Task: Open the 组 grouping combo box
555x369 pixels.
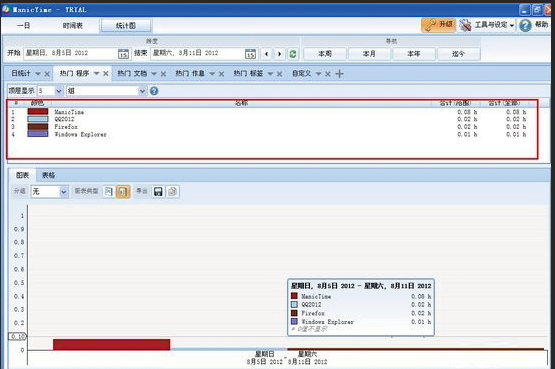Action: (106, 91)
